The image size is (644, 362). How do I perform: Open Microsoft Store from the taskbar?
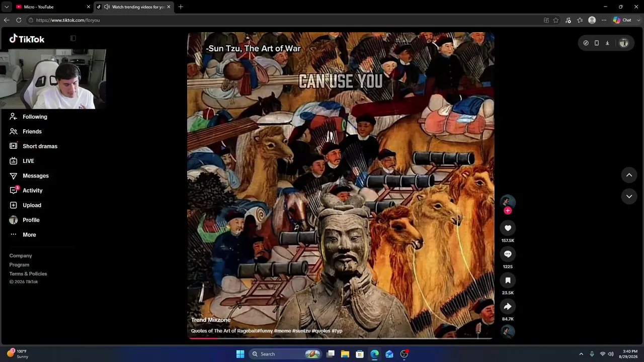(360, 354)
